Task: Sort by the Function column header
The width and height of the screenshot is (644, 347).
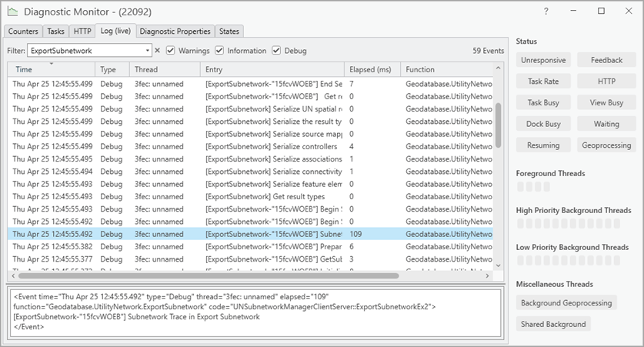Action: 447,69
